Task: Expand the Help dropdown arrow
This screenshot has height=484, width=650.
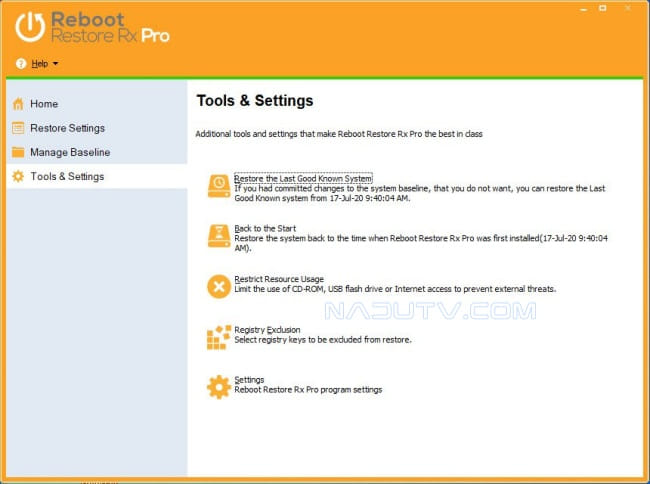Action: (55, 63)
